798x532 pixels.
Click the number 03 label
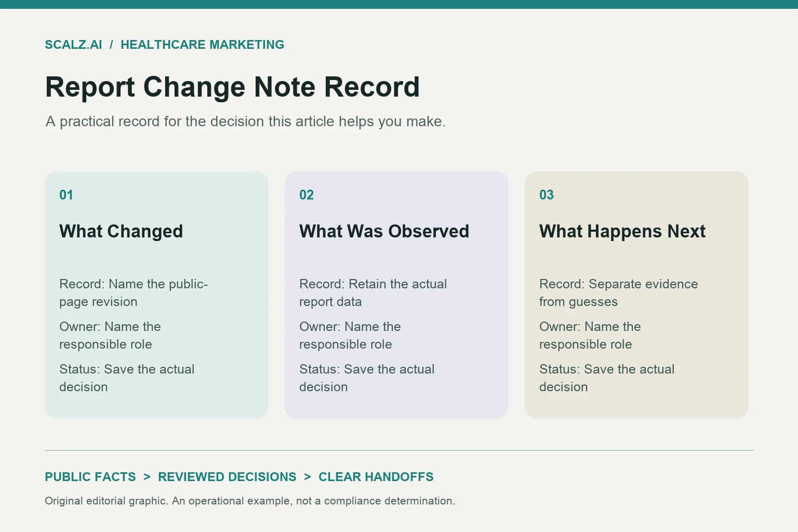[547, 195]
